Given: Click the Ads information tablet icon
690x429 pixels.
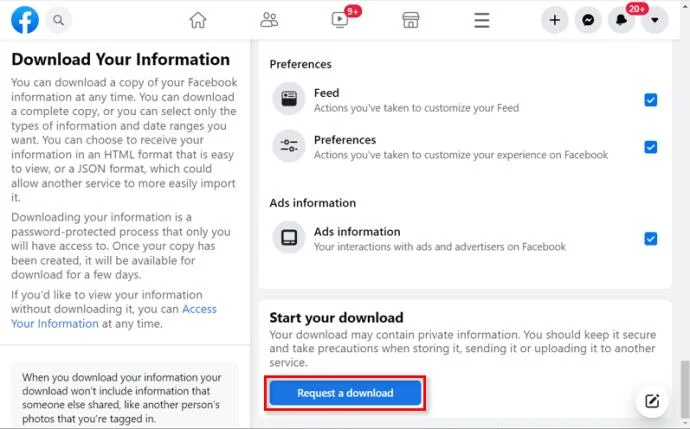Looking at the screenshot, I should click(x=289, y=238).
